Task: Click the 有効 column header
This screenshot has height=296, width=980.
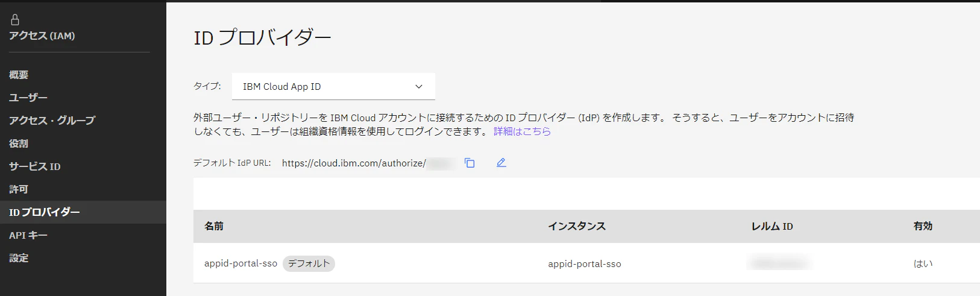Action: pyautogui.click(x=923, y=226)
